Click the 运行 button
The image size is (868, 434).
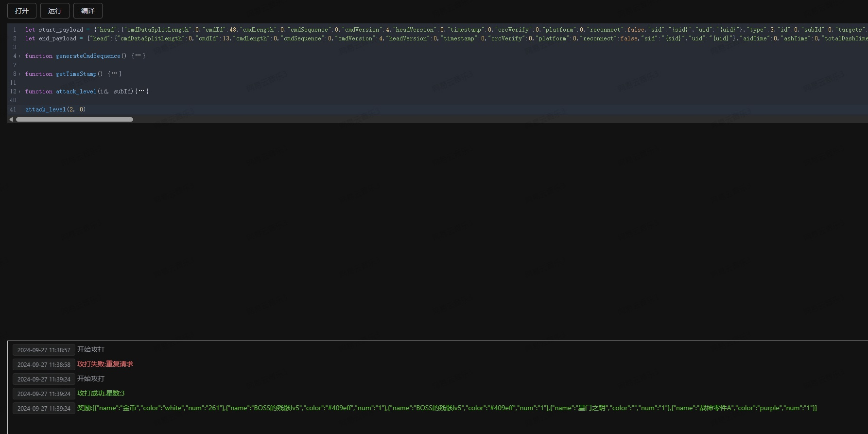click(x=55, y=11)
